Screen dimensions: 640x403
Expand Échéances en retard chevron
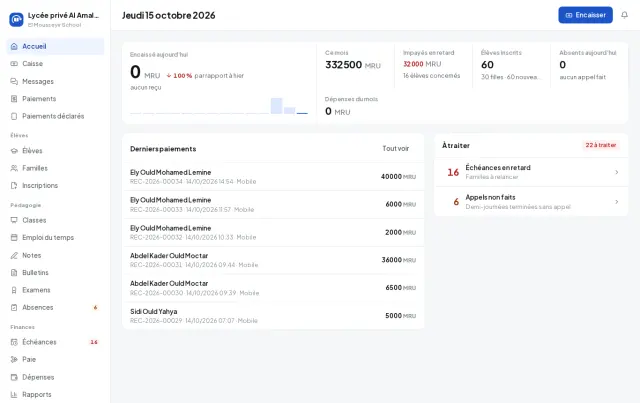point(616,172)
